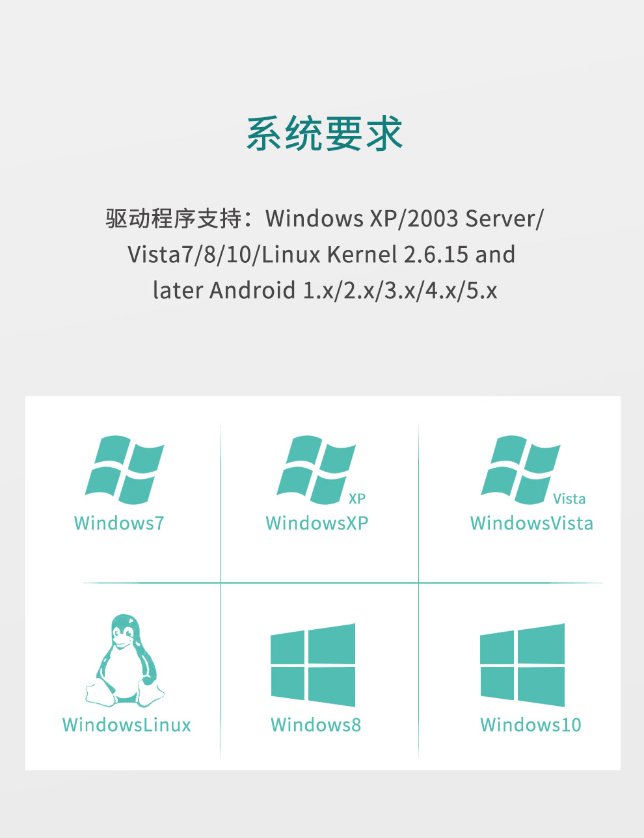
Task: Click the Windows 10 tile logo
Action: point(522,665)
